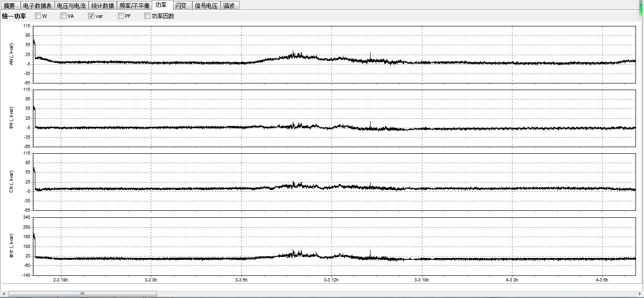Click the 340 value on the total chart axis
The image size is (644, 298).
tap(27, 217)
